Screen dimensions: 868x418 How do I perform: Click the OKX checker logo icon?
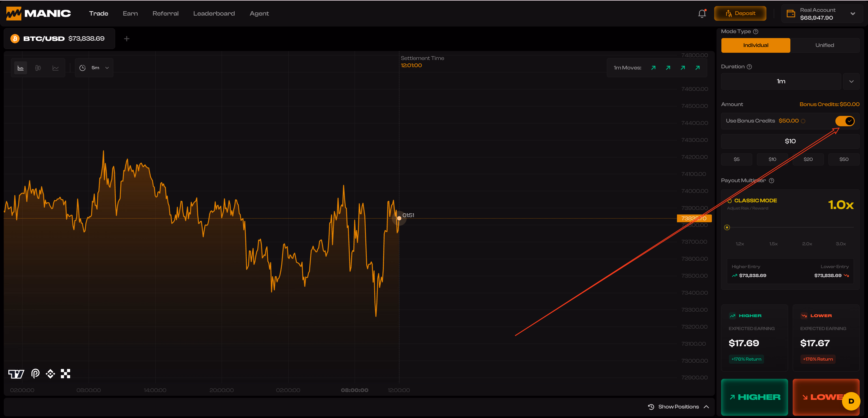66,374
